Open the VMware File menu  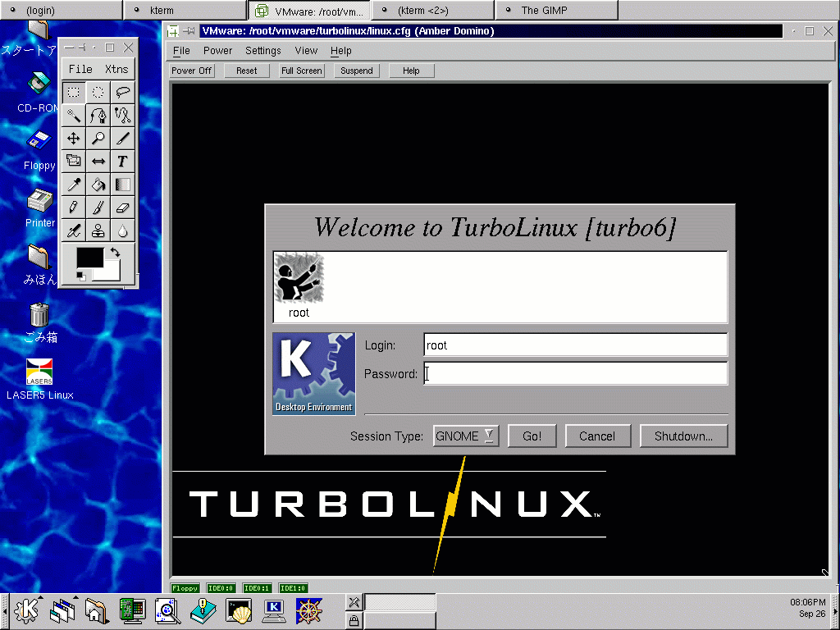[x=181, y=51]
